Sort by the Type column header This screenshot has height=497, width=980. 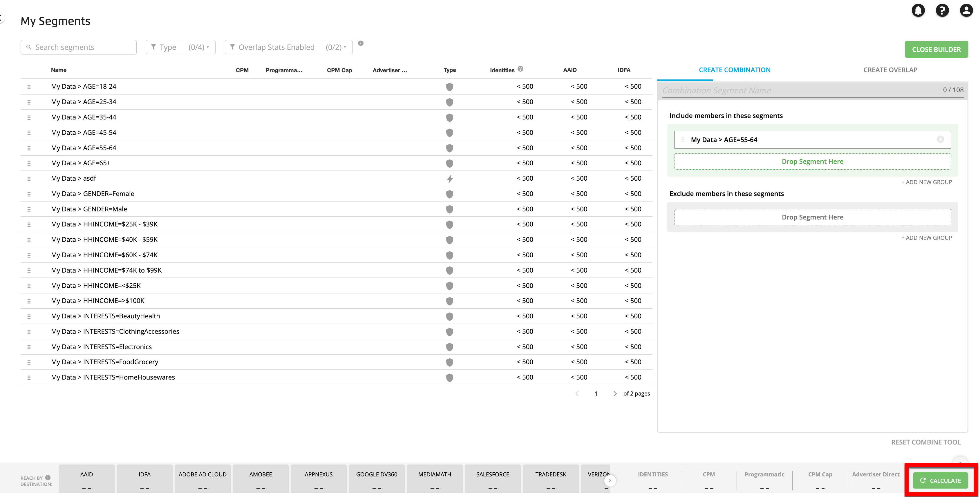[x=450, y=70]
